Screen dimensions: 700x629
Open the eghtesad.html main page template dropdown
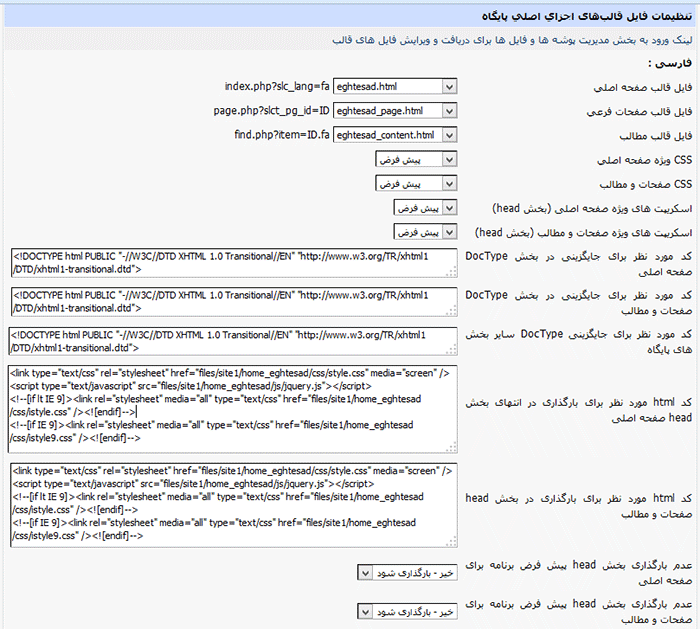pyautogui.click(x=394, y=86)
